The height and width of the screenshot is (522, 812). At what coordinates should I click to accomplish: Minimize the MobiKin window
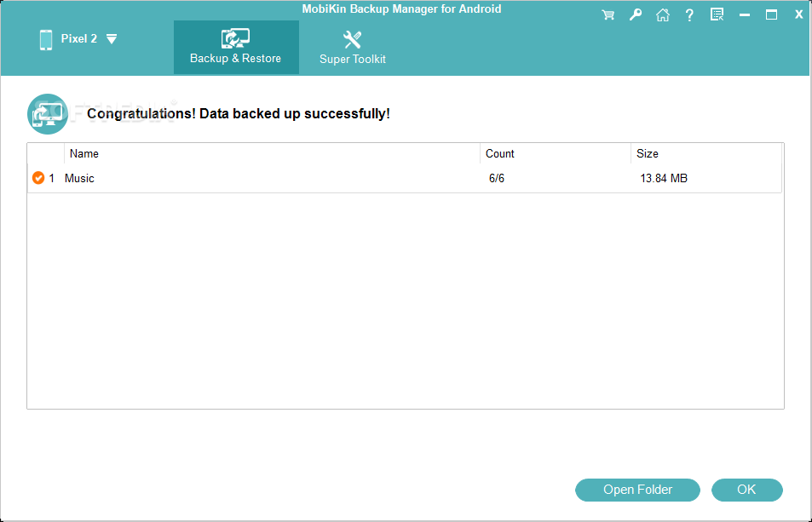click(745, 15)
